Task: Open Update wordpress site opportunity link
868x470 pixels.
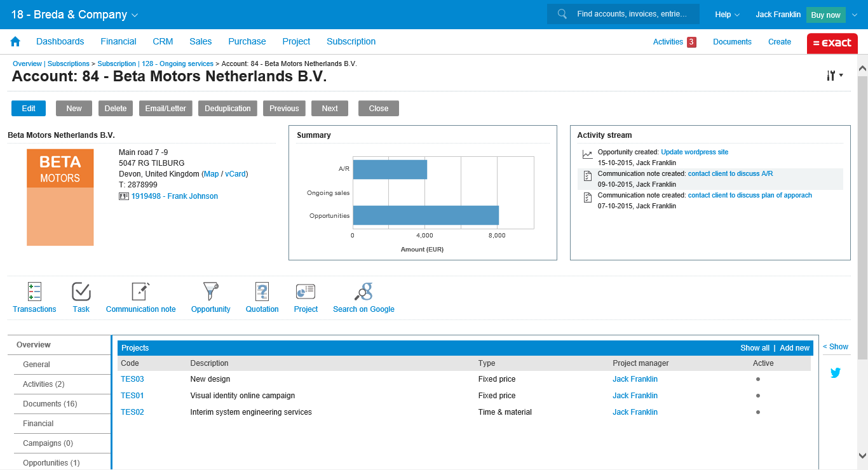Action: click(695, 152)
